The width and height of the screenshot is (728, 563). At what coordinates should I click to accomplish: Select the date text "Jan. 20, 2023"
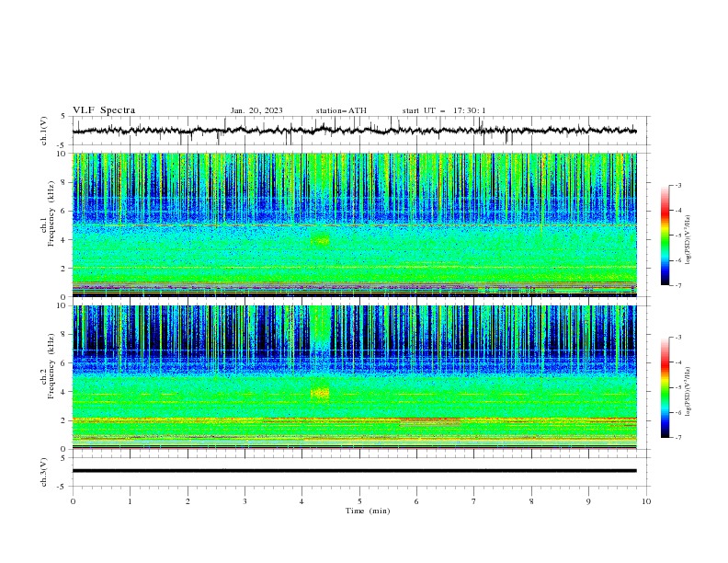click(x=256, y=110)
